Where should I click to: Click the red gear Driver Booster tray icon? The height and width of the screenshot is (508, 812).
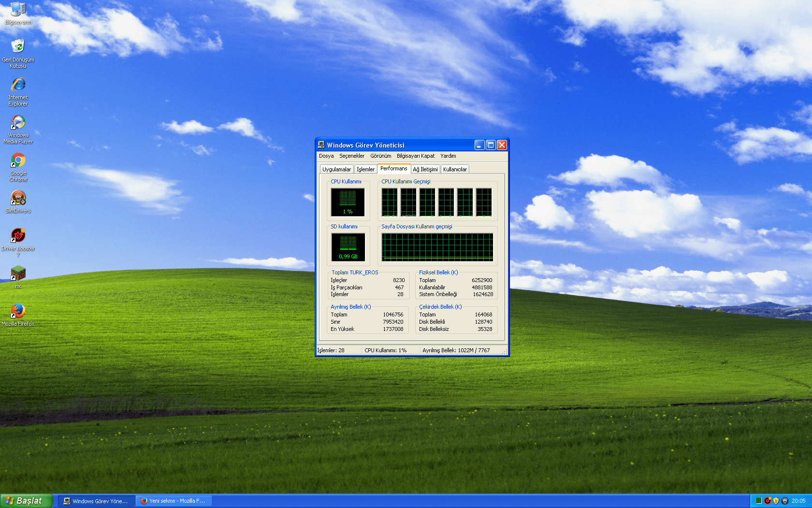(x=767, y=501)
